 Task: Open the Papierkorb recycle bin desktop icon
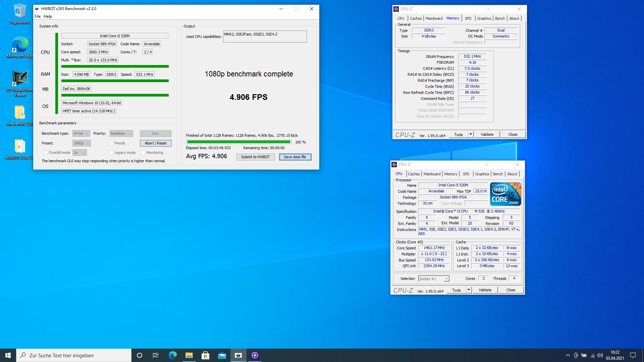[x=20, y=14]
